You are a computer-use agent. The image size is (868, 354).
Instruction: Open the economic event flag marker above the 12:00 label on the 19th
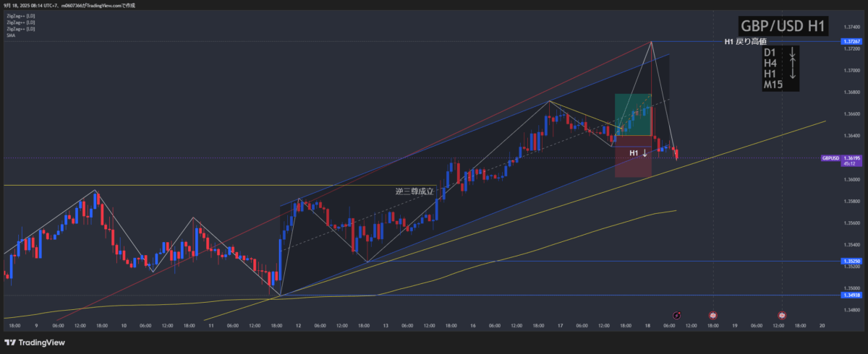coord(782,316)
